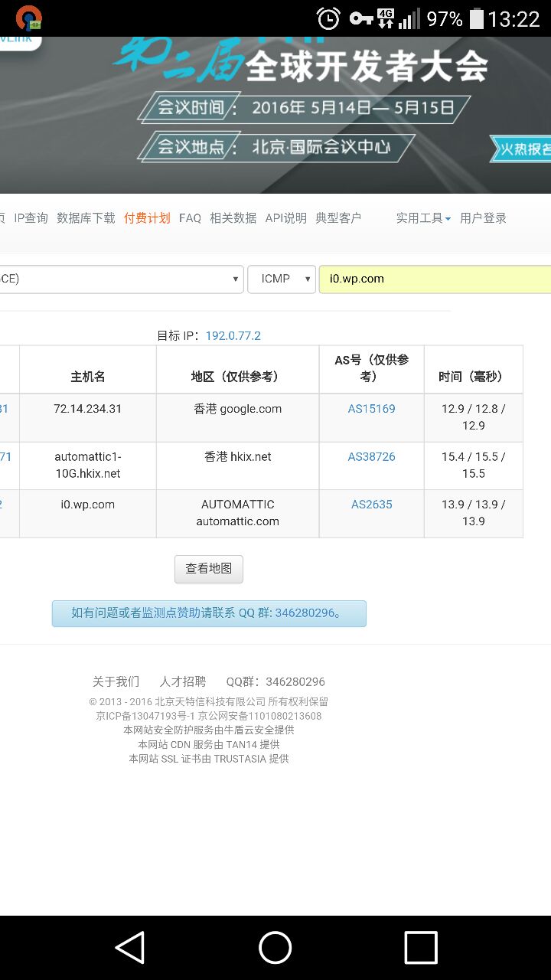This screenshot has height=980, width=551.
Task: Select the AUTOMATTIC automattic.com region cell
Action: coord(238,514)
